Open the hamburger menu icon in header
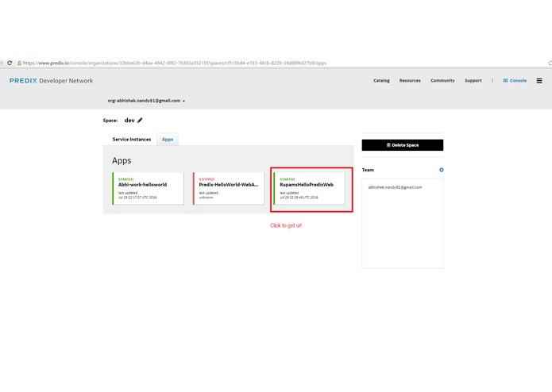Screen dimensions: 552x392 (x=539, y=81)
